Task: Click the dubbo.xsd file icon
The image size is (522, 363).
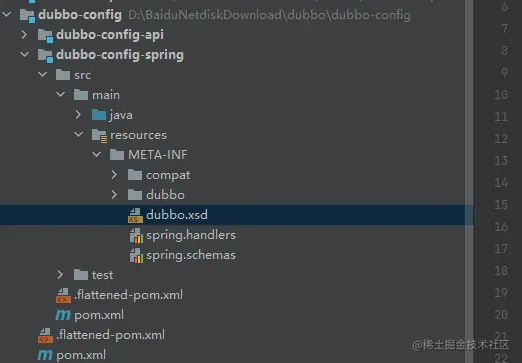Action: click(135, 215)
